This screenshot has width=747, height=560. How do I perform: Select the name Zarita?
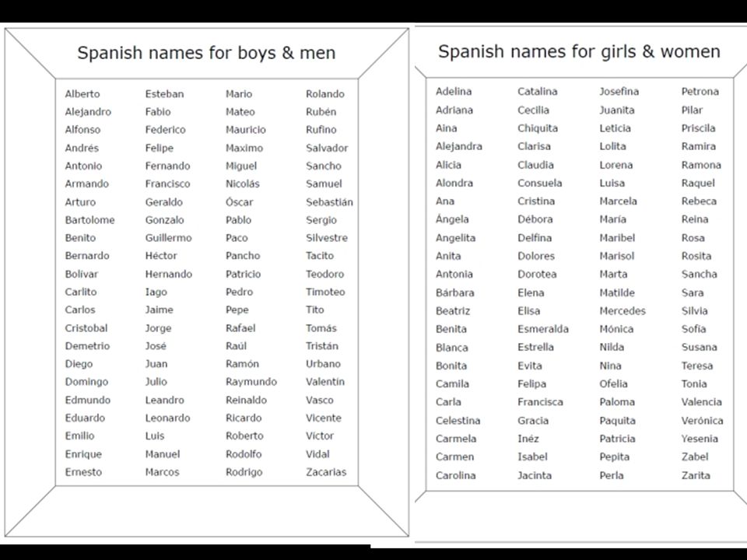(696, 475)
